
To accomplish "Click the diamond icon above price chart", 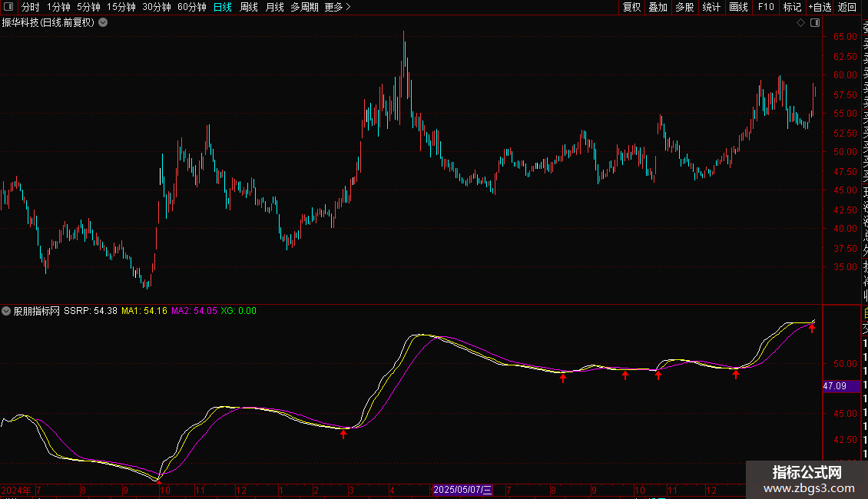I will click(800, 23).
